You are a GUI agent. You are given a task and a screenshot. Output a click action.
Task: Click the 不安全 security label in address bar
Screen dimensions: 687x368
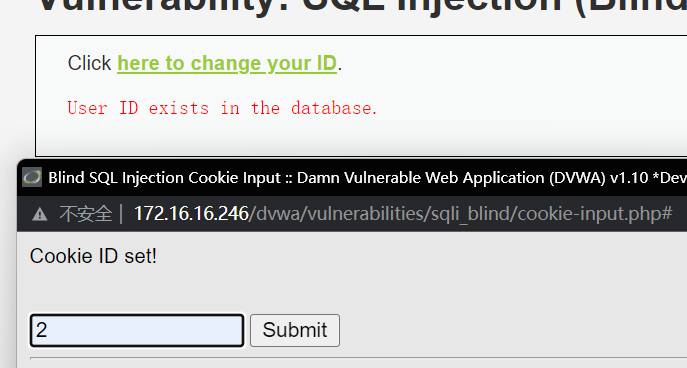[x=86, y=214]
